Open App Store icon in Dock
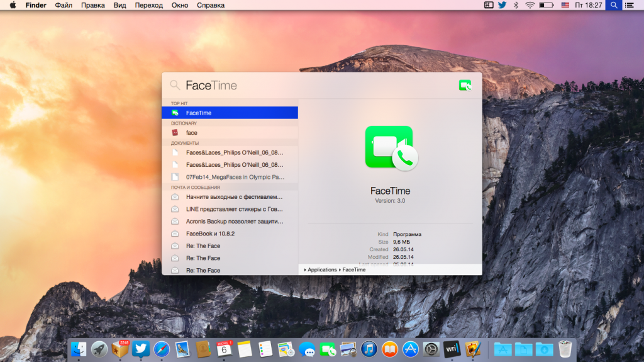Image resolution: width=644 pixels, height=362 pixels. click(410, 349)
